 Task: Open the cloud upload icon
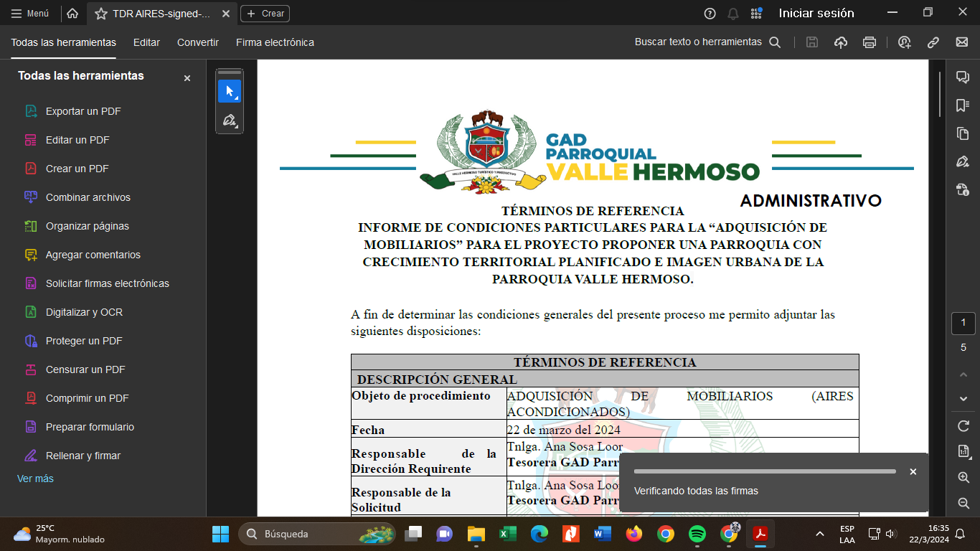tap(841, 42)
